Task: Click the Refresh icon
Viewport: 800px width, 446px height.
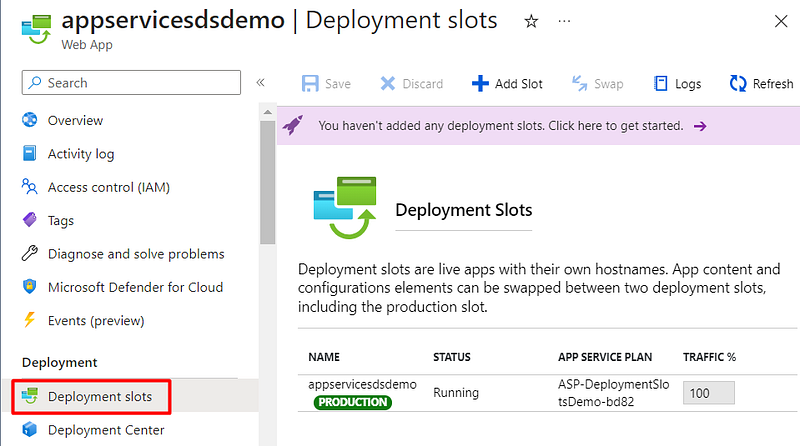Action: click(x=738, y=84)
